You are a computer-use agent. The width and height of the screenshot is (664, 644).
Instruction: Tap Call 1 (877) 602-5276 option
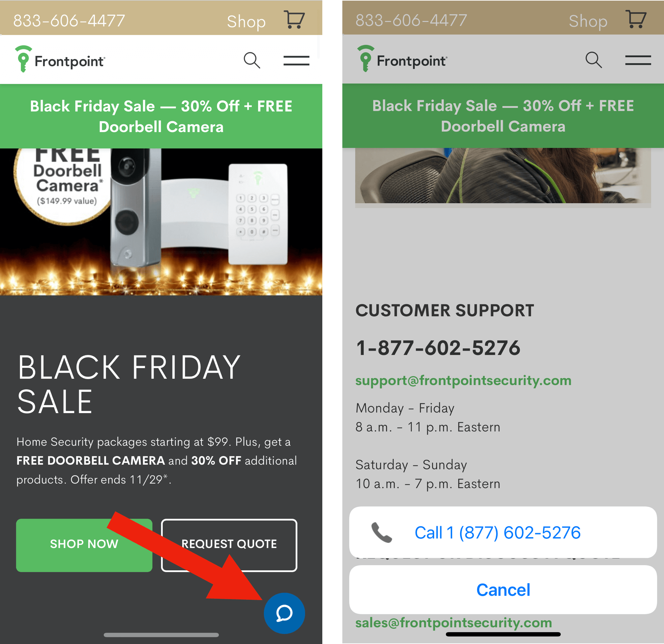click(503, 532)
